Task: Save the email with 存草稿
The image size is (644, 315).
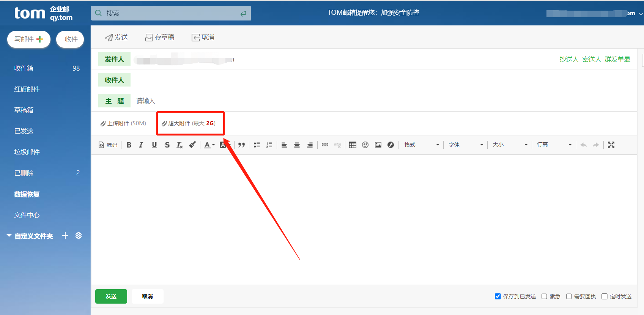Action: [x=160, y=37]
